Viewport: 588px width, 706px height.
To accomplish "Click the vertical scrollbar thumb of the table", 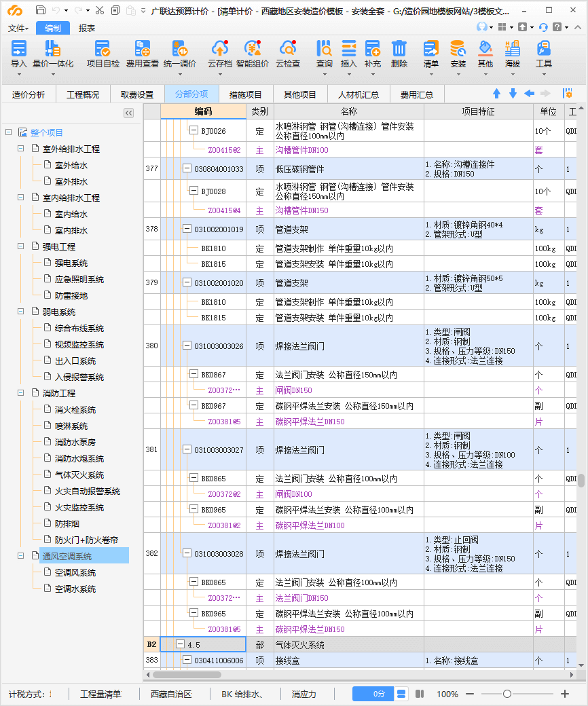I will 581,481.
